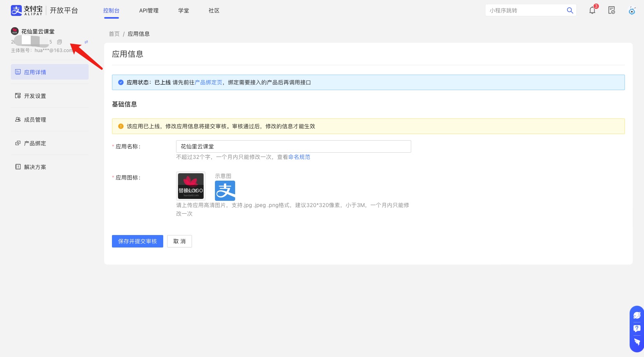Click the switch application arrows icon

[86, 42]
